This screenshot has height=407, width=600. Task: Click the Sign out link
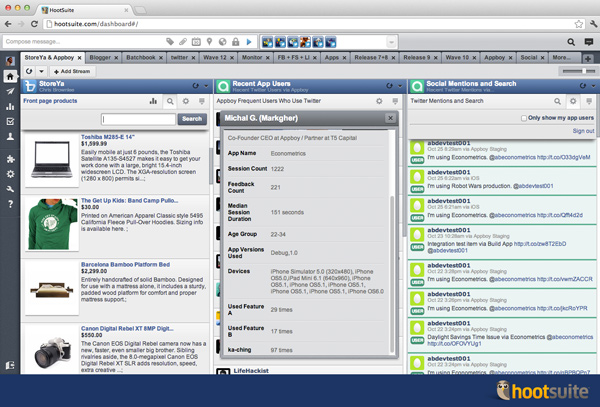pyautogui.click(x=583, y=131)
